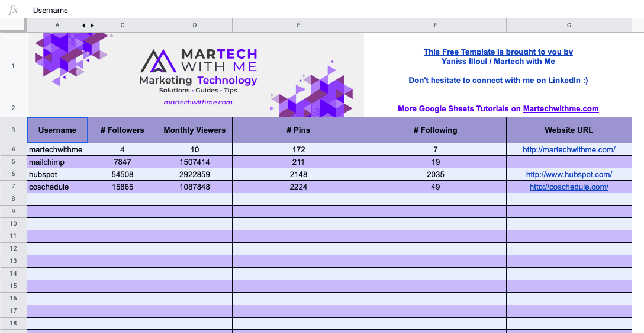Select monthly viewers cell 2922859
The width and height of the screenshot is (644, 333).
[x=195, y=174]
